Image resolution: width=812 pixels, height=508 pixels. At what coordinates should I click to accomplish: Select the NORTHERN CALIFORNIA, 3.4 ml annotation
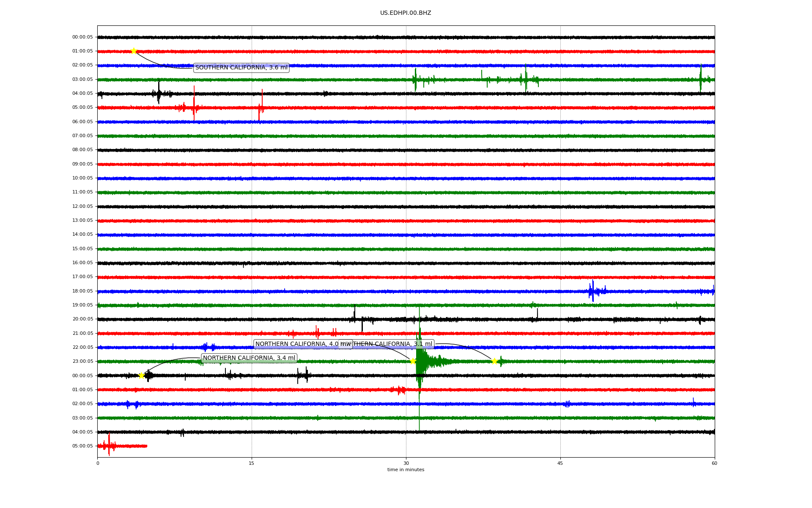pos(249,358)
